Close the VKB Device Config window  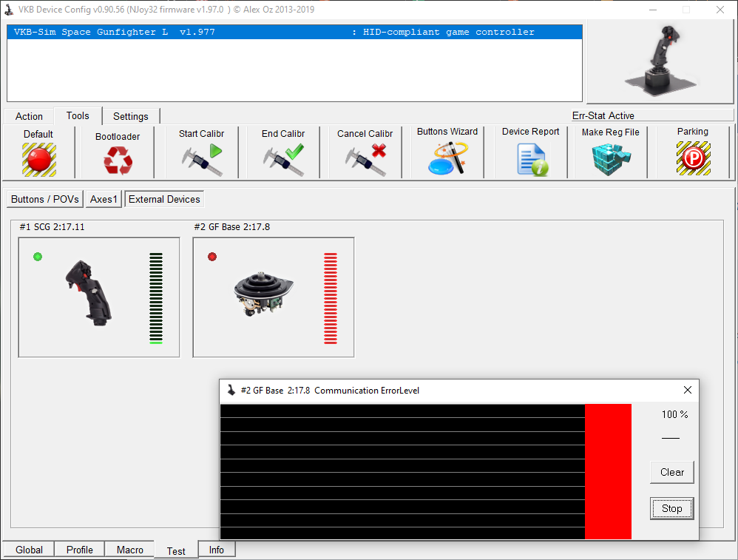pos(720,10)
